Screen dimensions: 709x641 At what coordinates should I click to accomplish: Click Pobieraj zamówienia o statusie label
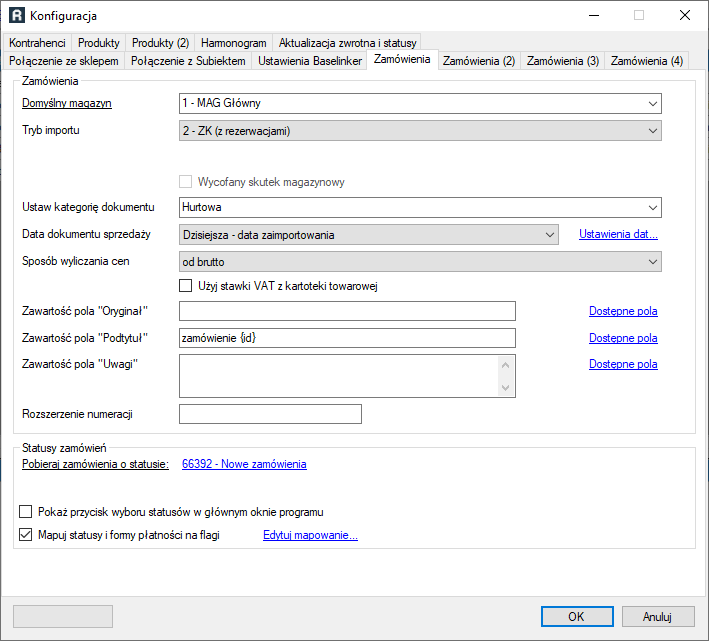tap(95, 464)
